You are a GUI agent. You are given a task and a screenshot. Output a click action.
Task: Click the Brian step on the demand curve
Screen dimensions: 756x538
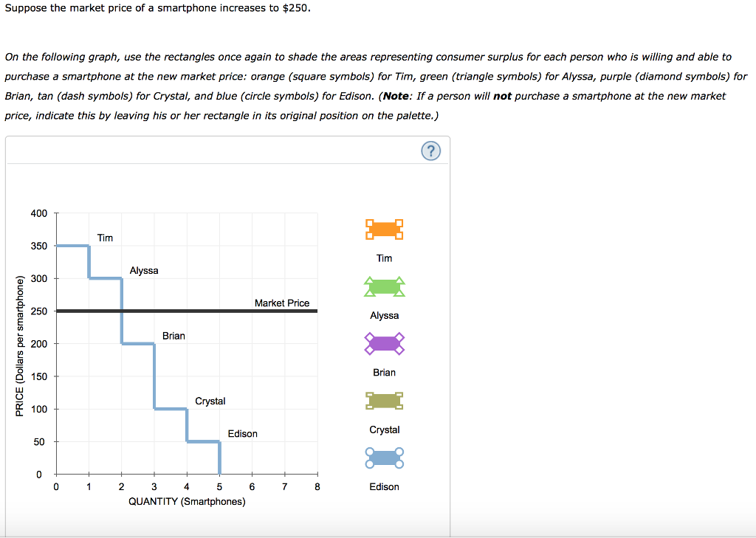click(137, 342)
